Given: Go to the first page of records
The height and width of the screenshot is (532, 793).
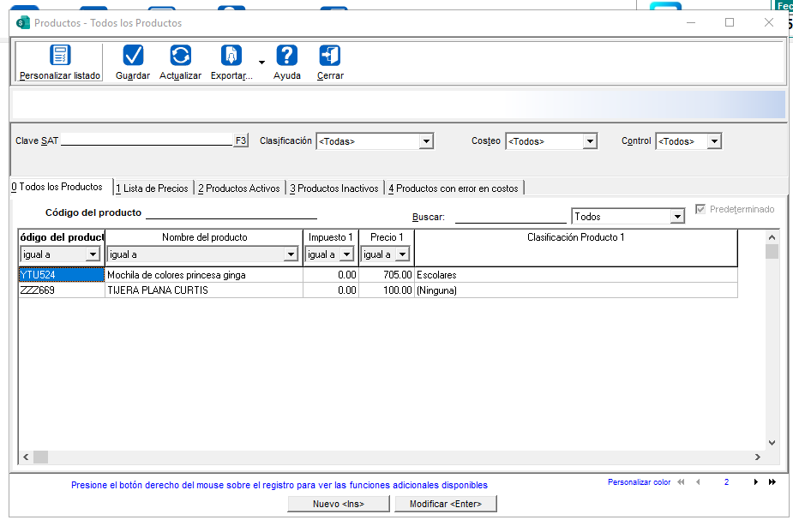Looking at the screenshot, I should 682,482.
